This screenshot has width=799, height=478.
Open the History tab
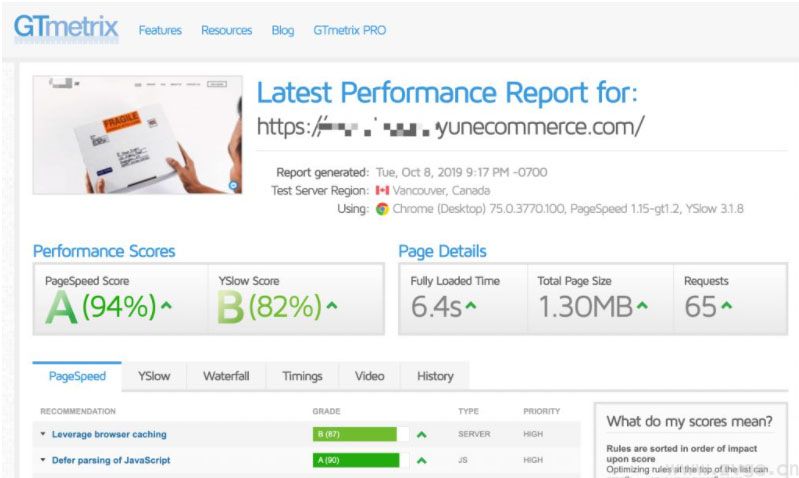pos(435,376)
